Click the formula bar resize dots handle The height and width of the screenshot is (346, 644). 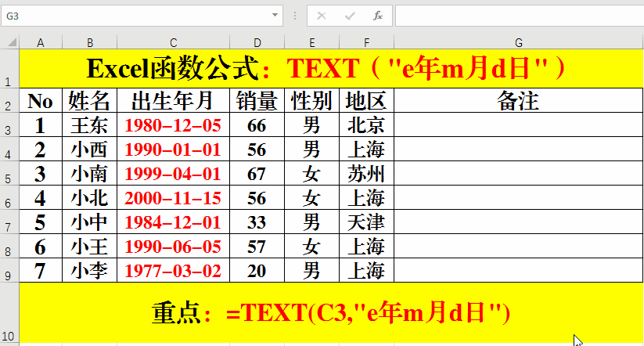[x=295, y=16]
